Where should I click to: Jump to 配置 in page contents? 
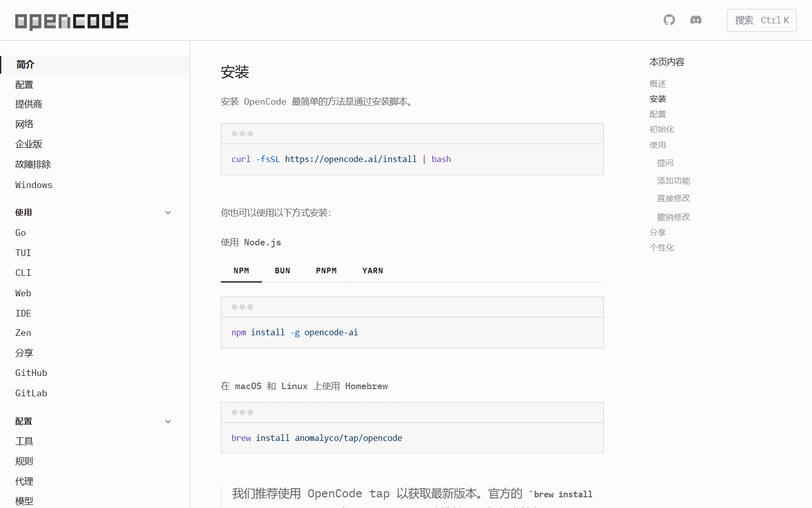(x=658, y=114)
